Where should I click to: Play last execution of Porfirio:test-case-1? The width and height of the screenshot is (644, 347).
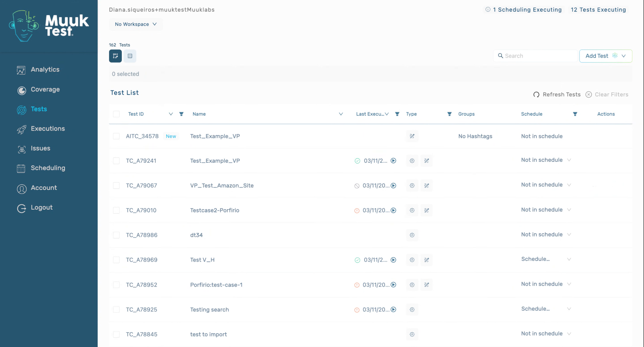393,285
